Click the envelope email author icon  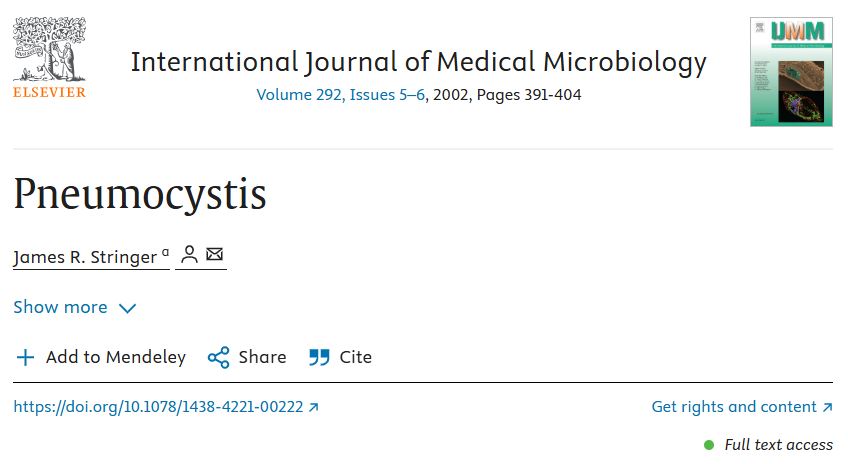coord(214,255)
